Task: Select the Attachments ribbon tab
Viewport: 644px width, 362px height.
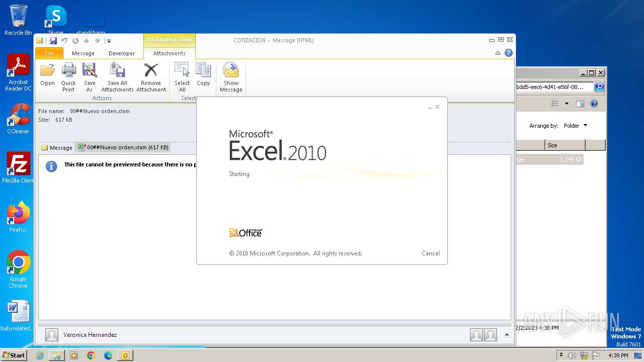Action: pyautogui.click(x=169, y=53)
